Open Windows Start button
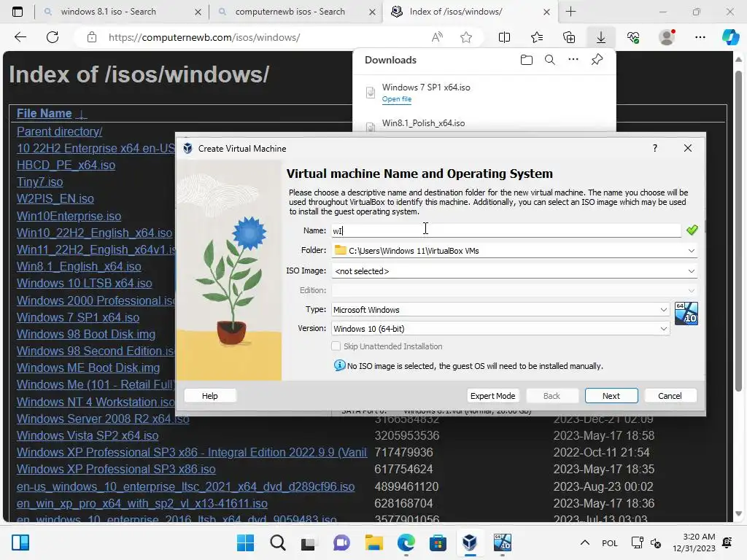Image resolution: width=747 pixels, height=560 pixels. (245, 542)
